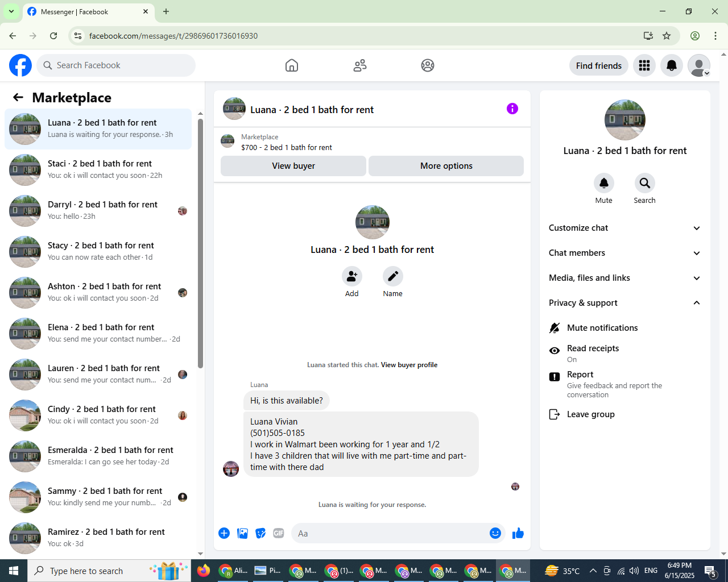Open Elena conversation in chat list

(98, 334)
